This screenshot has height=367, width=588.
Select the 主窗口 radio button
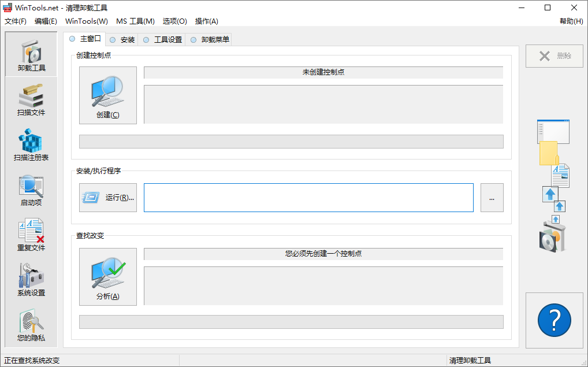72,39
